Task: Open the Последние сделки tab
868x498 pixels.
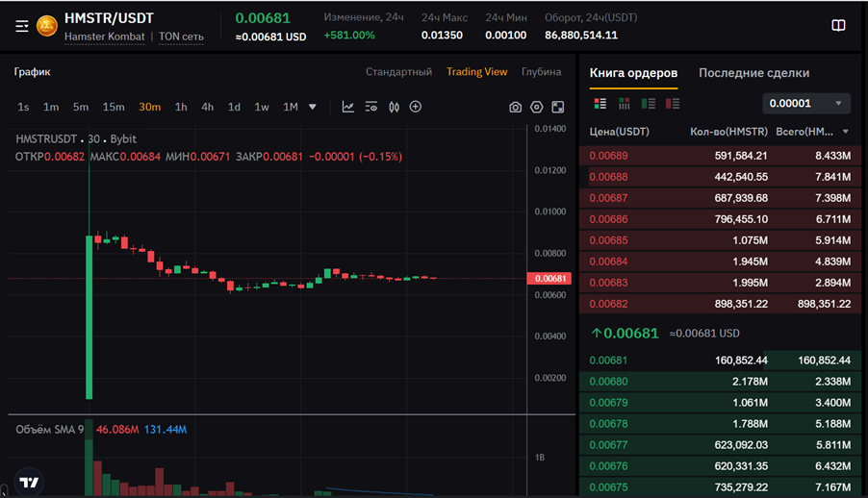Action: [x=753, y=73]
